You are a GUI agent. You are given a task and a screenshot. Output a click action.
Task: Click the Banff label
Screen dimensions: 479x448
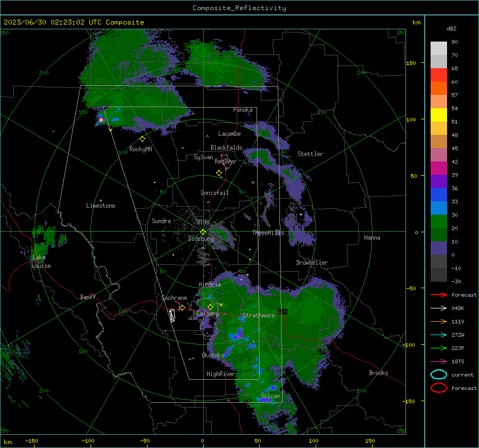click(x=88, y=297)
